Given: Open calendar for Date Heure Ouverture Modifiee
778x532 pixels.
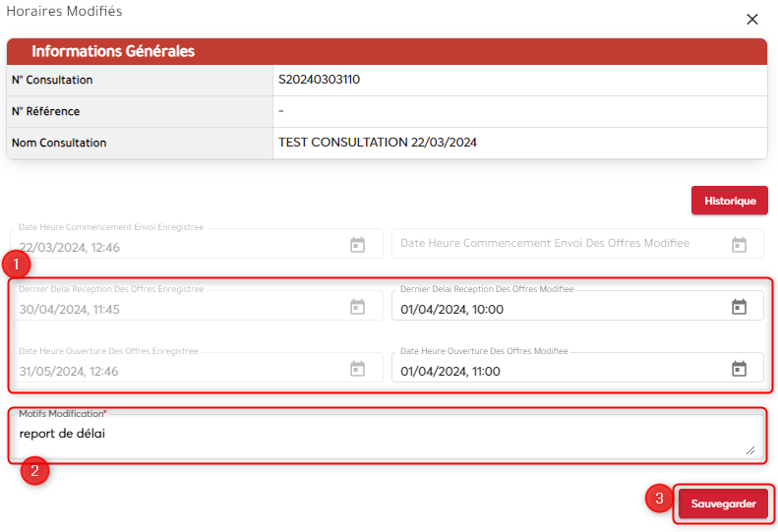Looking at the screenshot, I should point(739,370).
